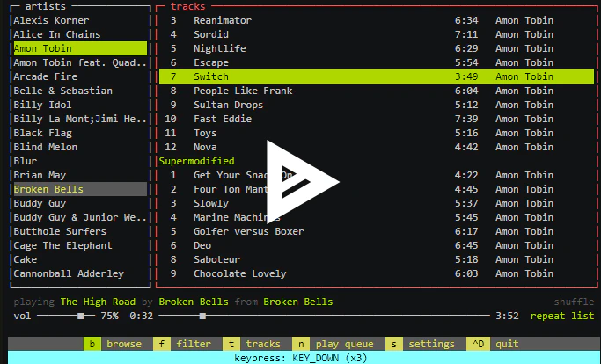Toggle the shuffle mode indicator
The height and width of the screenshot is (364, 601).
pyautogui.click(x=574, y=302)
